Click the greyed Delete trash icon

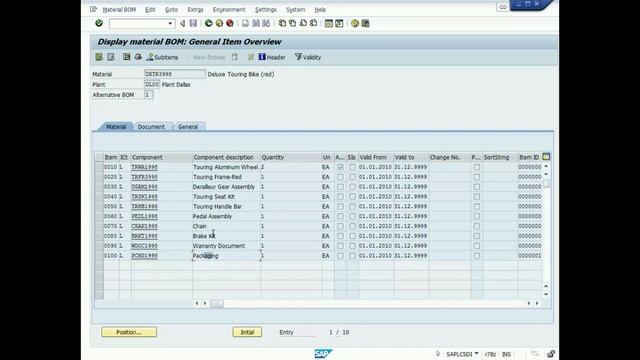(x=235, y=57)
